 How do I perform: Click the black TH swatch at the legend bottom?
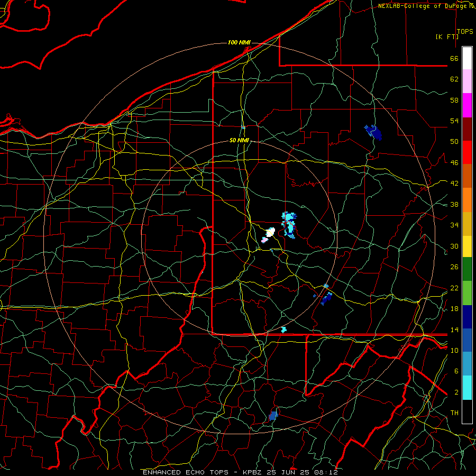click(467, 411)
